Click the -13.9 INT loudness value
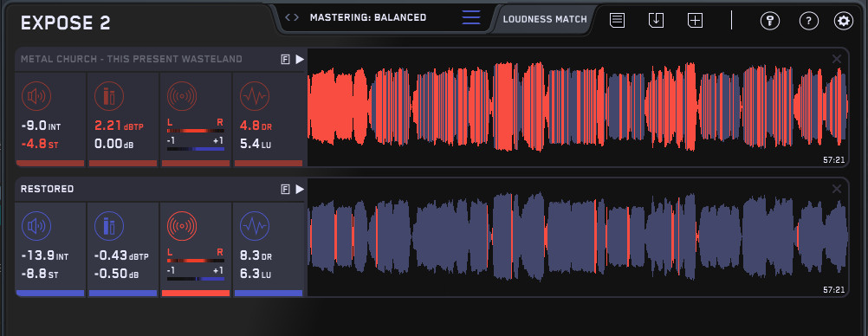This screenshot has height=336, width=868. point(45,256)
